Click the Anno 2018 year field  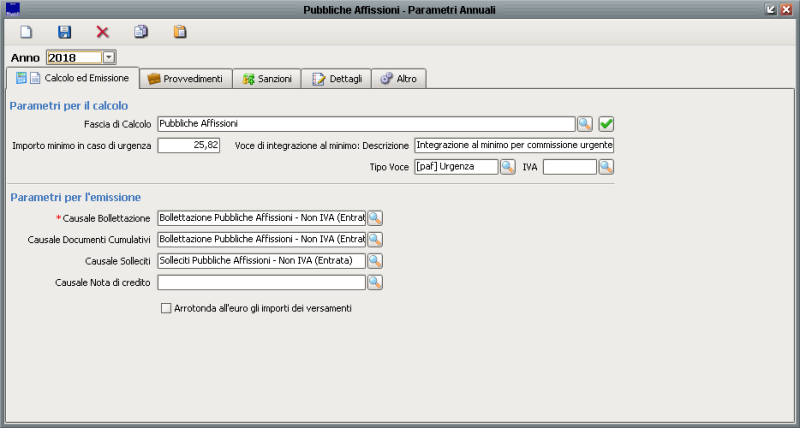pyautogui.click(x=74, y=58)
